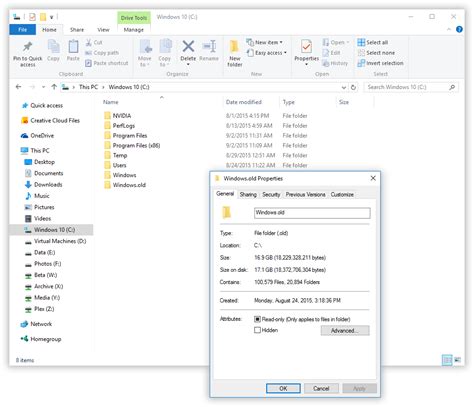Viewport: 474px width, 407px height.
Task: Select Quick access in navigation pane
Action: (42, 105)
